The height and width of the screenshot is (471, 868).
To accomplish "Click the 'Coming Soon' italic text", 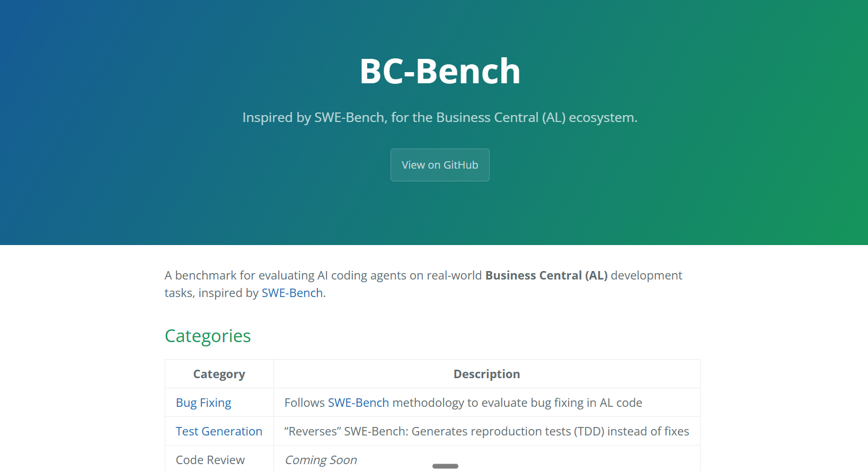I will [321, 460].
